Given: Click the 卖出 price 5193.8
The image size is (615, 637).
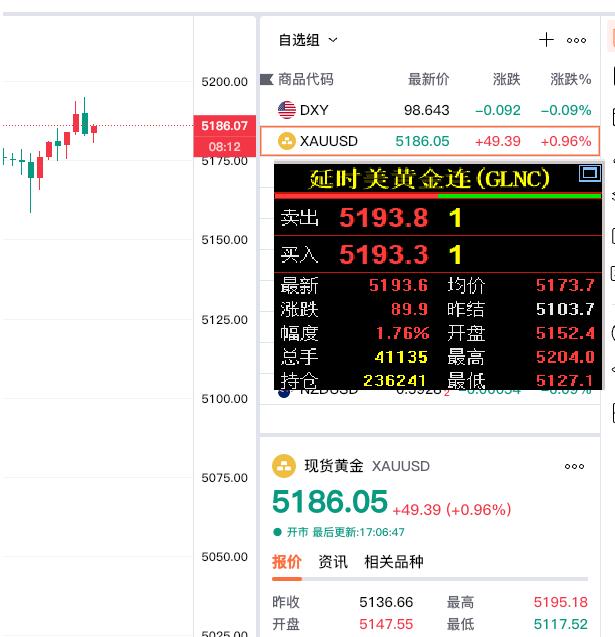Looking at the screenshot, I should coord(383,217).
